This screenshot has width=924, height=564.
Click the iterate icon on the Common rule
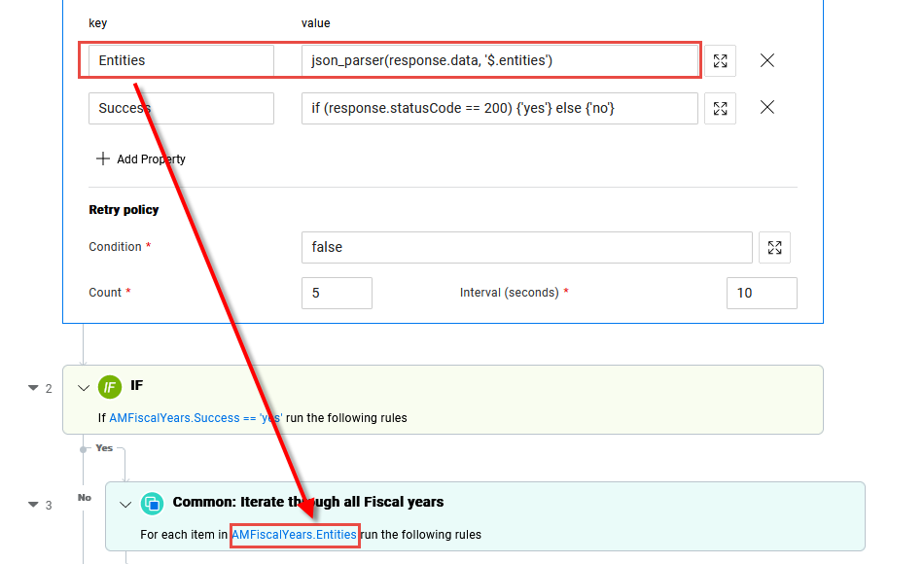coord(152,503)
